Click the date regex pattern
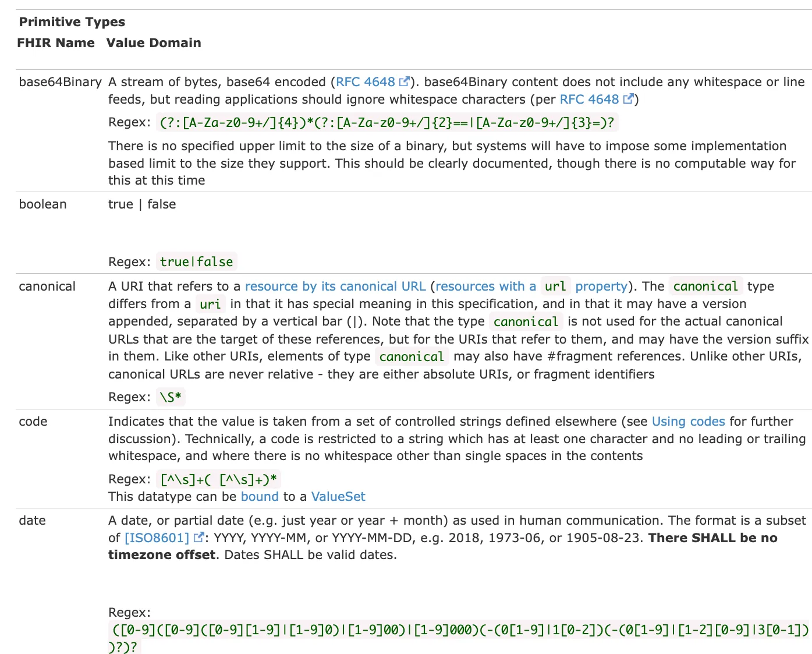The width and height of the screenshot is (812, 654). (459, 630)
